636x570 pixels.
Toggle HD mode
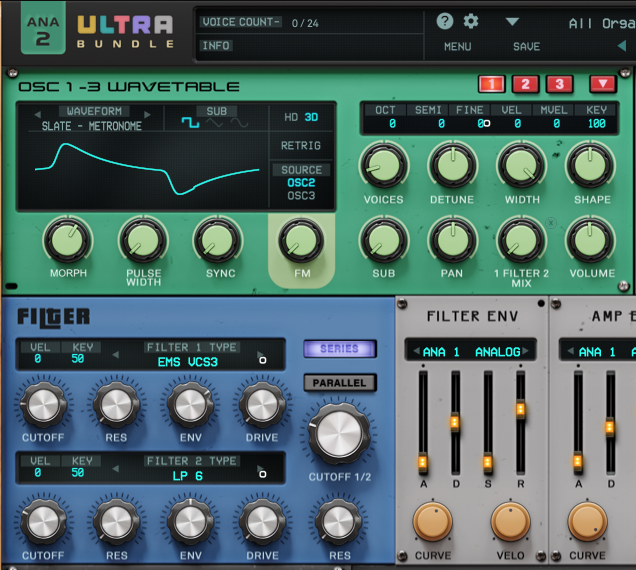point(291,117)
